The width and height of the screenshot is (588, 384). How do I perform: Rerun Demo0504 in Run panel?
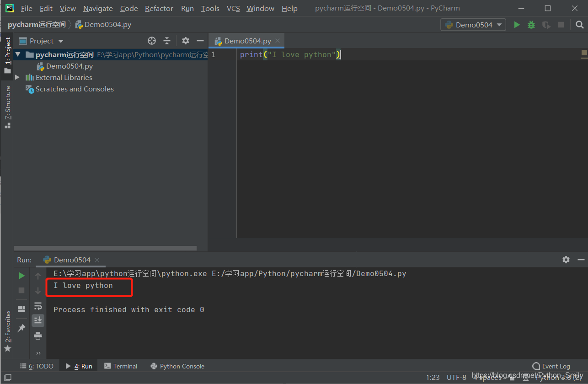[21, 276]
